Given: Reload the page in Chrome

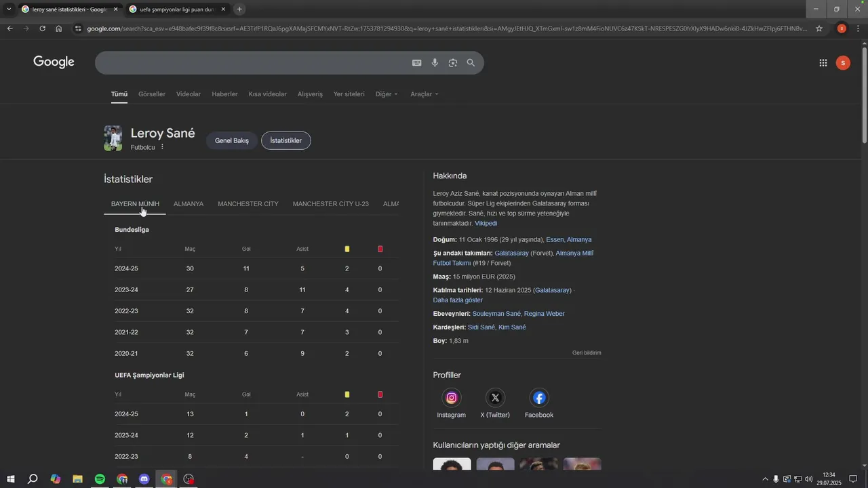Looking at the screenshot, I should (x=42, y=28).
